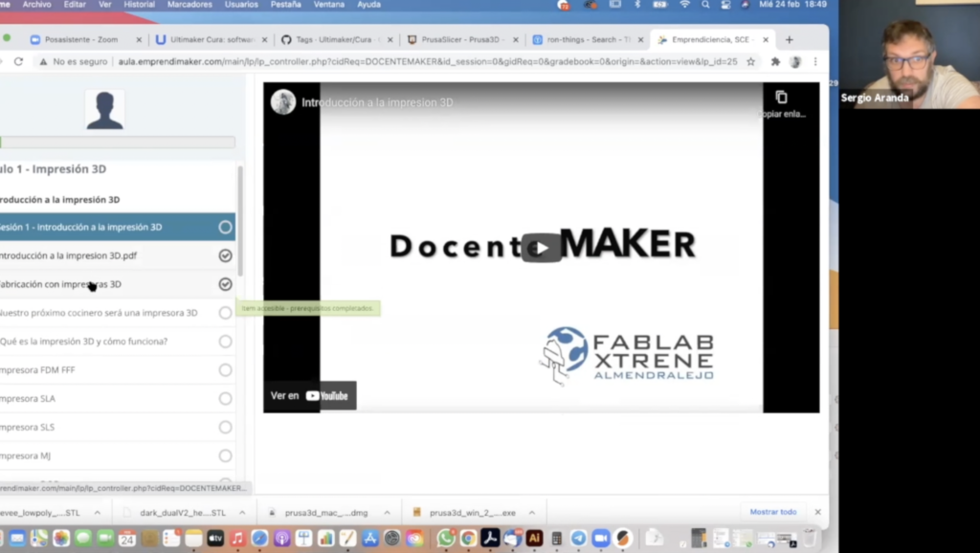This screenshot has width=980, height=553.
Task: Click the YouTube channel avatar in the video
Action: 283,101
